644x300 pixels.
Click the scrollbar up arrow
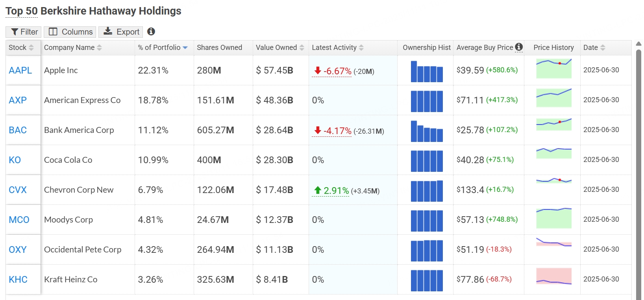[638, 44]
